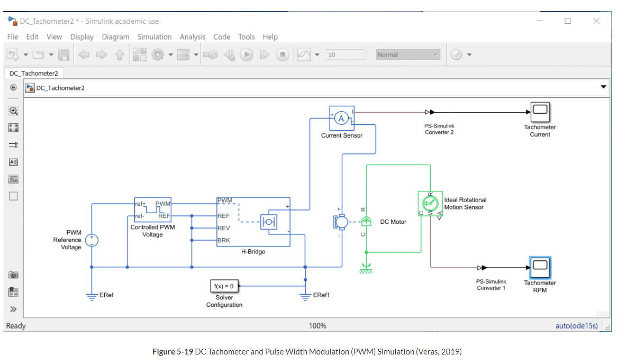Image resolution: width=627 pixels, height=364 pixels.
Task: Open the Model Explorer icon
Action: pos(183,55)
